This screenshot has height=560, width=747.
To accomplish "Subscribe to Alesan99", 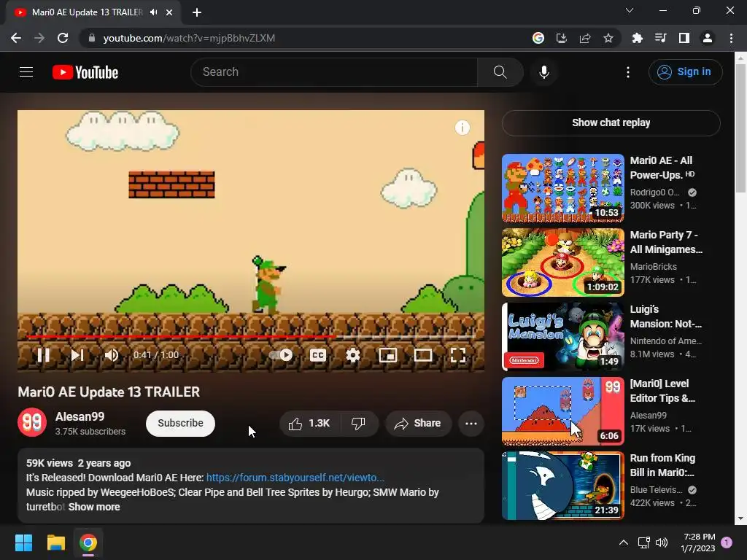I will pos(181,424).
